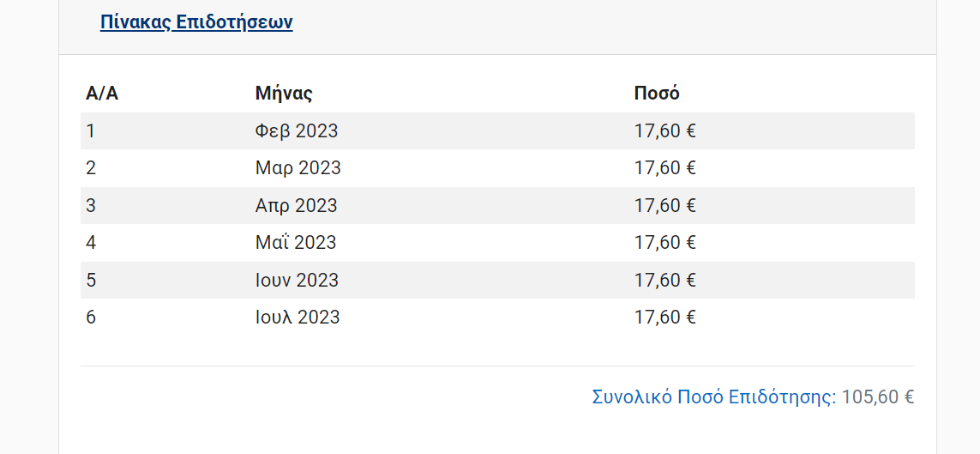The image size is (980, 454).
Task: Click the Συνολικό Ποσό Επιδότησης label
Action: tap(713, 397)
